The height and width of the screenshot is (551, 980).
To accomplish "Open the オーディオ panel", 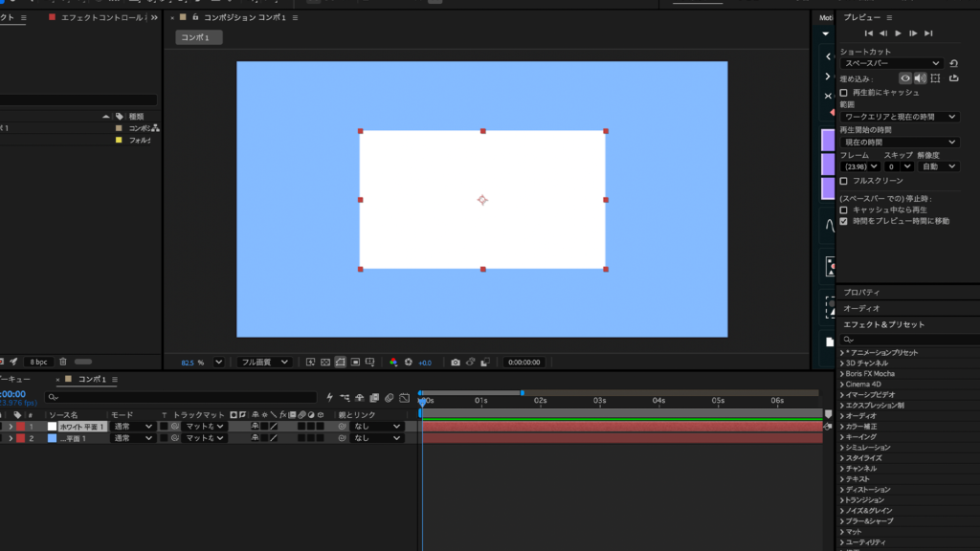I will coord(861,309).
